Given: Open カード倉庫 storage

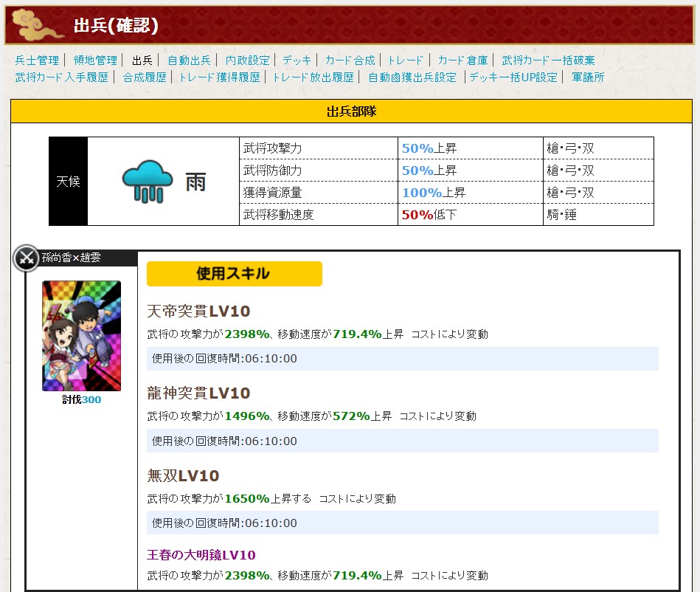Looking at the screenshot, I should (462, 61).
